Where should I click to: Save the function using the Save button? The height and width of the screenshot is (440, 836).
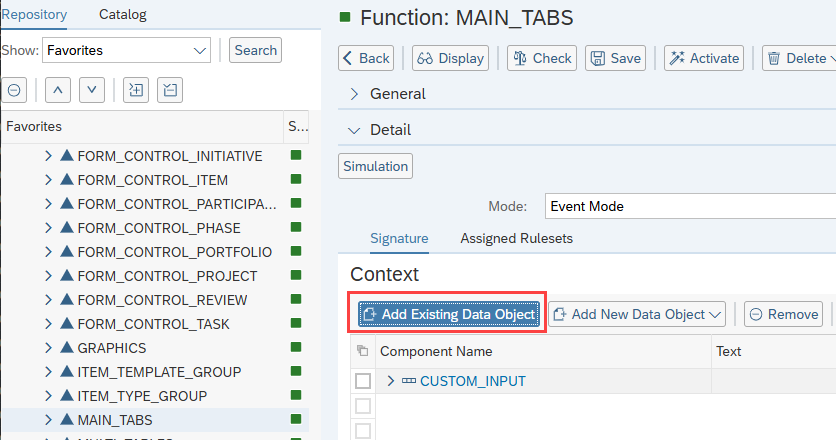coord(614,58)
